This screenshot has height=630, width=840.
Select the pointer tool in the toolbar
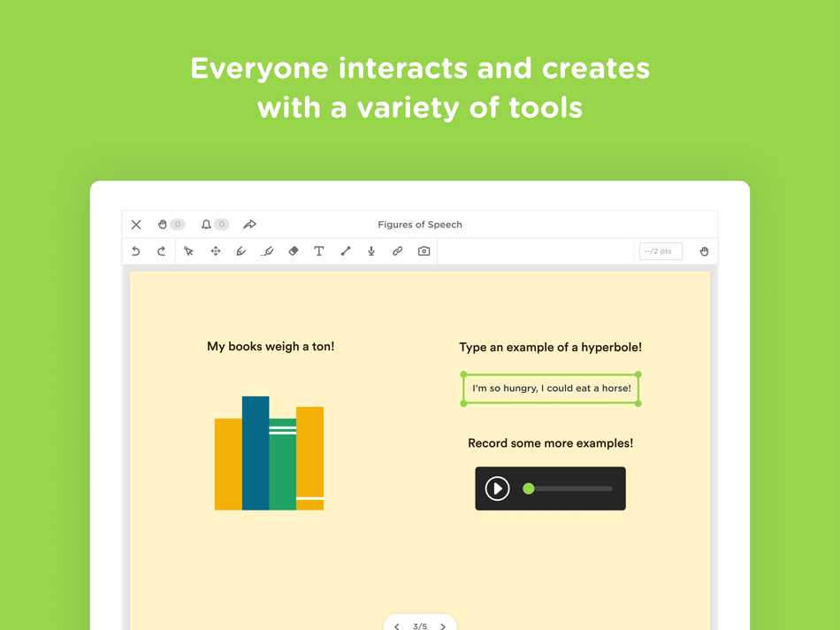[188, 251]
